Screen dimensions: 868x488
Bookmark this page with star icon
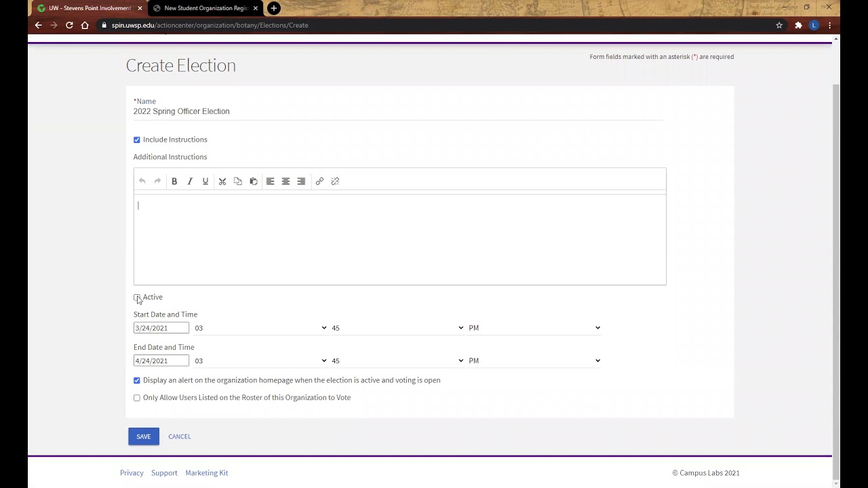(x=779, y=25)
